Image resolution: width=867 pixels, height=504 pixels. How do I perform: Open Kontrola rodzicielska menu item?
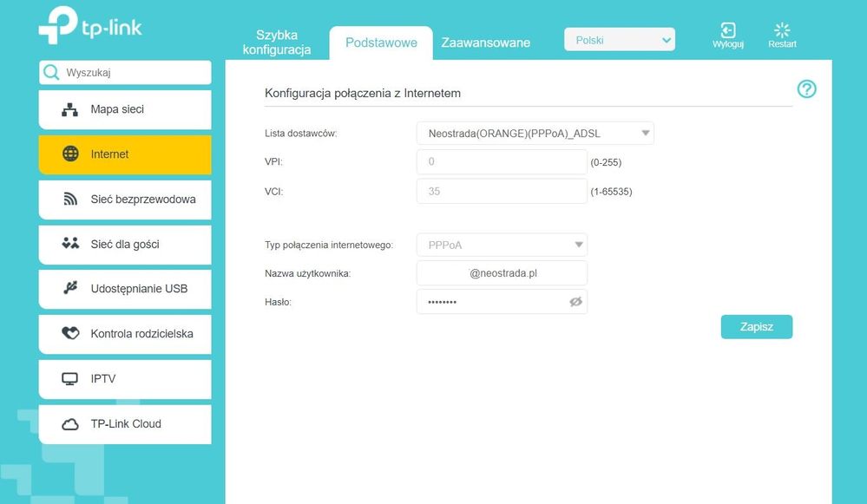(125, 334)
